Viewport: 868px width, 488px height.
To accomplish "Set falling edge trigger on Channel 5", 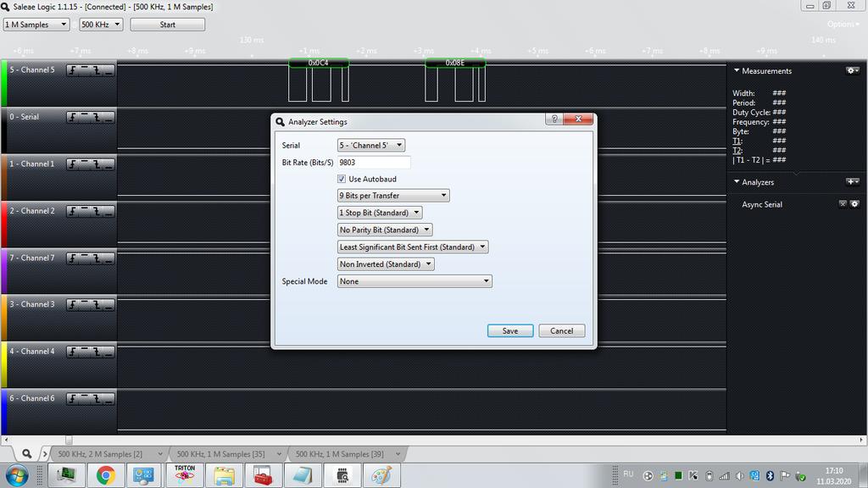I will (97, 70).
